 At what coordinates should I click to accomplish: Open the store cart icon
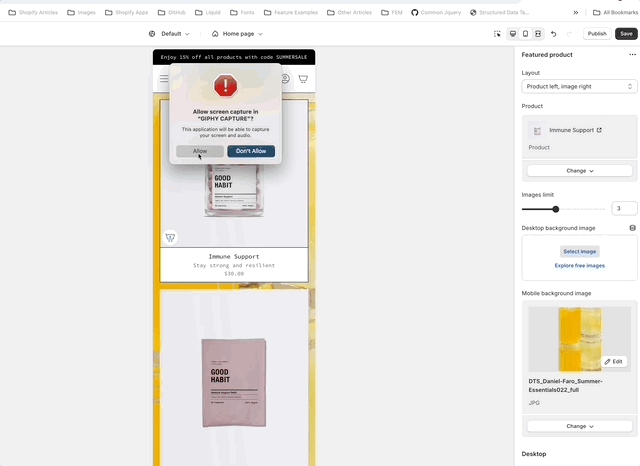coord(303,79)
